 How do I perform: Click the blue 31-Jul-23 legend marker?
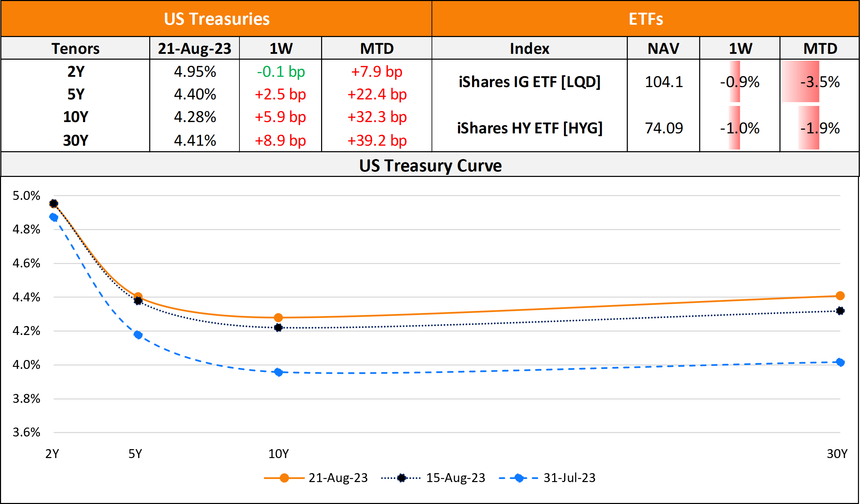[x=519, y=478]
